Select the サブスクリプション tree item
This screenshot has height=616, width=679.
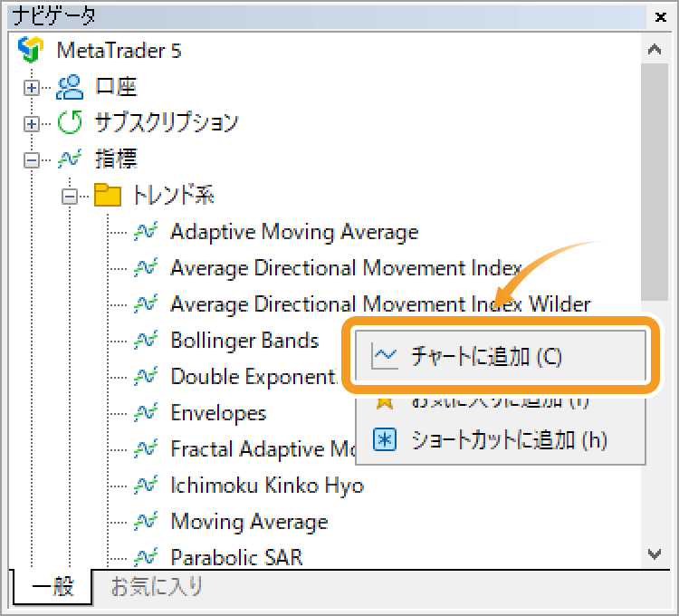167,122
